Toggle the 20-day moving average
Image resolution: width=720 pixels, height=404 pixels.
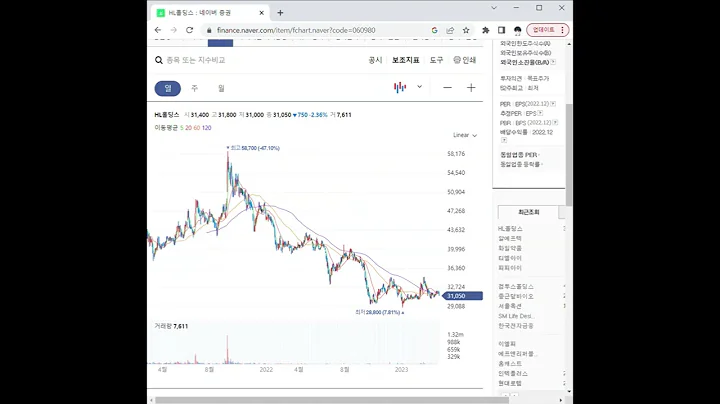tap(188, 128)
